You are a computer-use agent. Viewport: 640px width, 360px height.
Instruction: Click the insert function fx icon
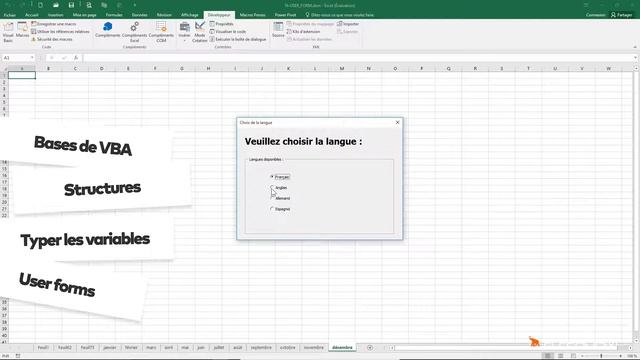[x=76, y=58]
